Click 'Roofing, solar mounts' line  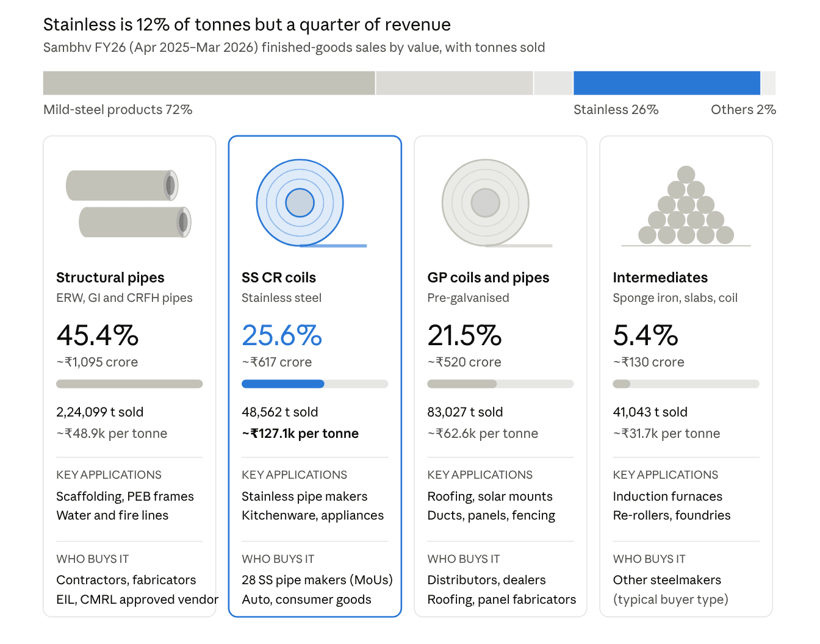[x=490, y=496]
